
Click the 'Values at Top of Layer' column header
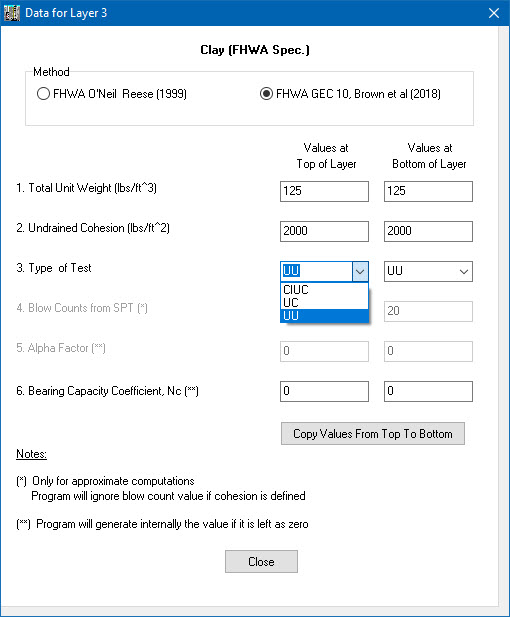326,156
